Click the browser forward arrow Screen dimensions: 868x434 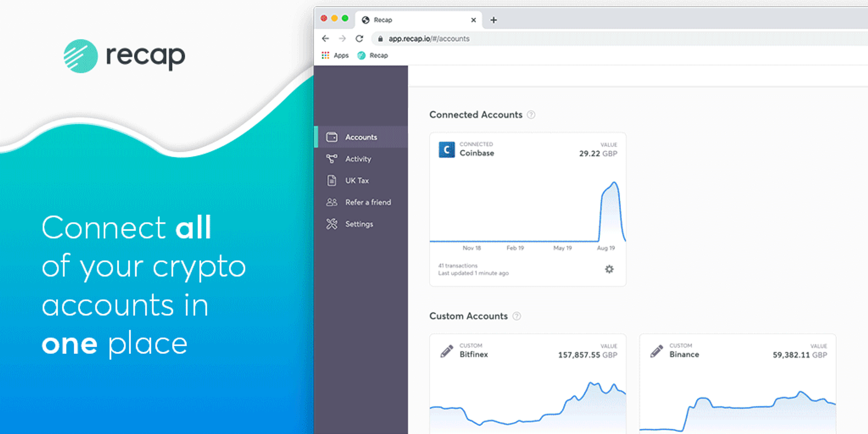[x=342, y=38]
